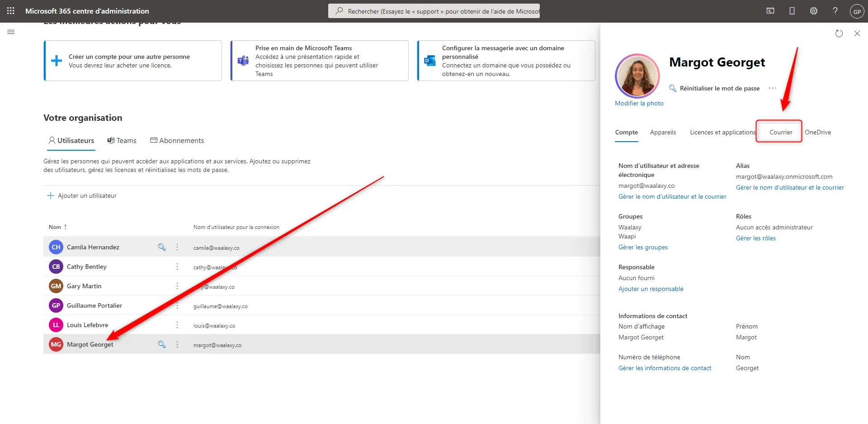Image resolution: width=868 pixels, height=424 pixels.
Task: Click Modifier la photo link
Action: pyautogui.click(x=639, y=103)
